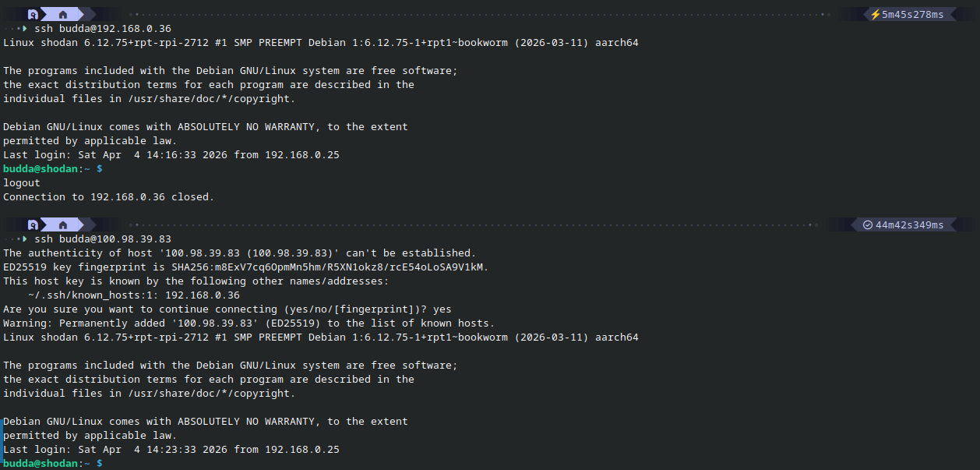Click the clock icon beside 44m42s349ms
Viewport: 980px width, 470px height.
(868, 225)
